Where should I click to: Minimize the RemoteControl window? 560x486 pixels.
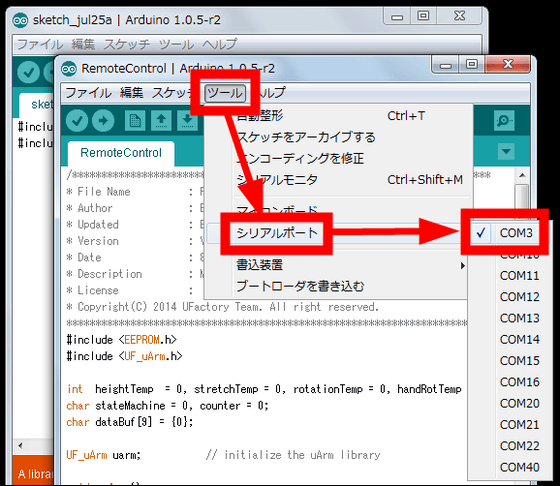click(x=445, y=65)
